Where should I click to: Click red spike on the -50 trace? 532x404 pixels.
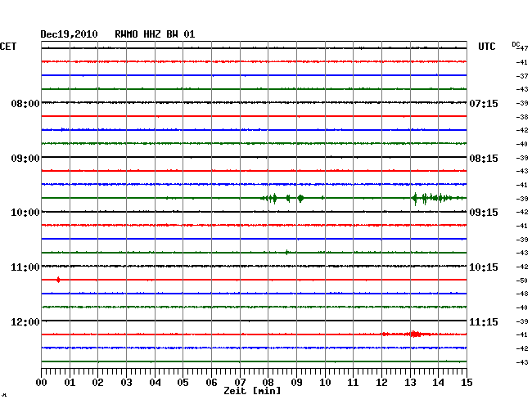coord(58,280)
